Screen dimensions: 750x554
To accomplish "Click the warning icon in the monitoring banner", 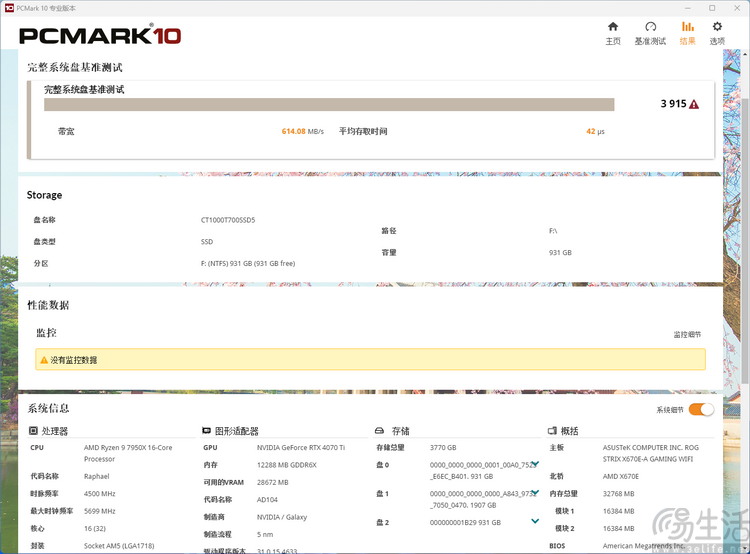I will 44,360.
